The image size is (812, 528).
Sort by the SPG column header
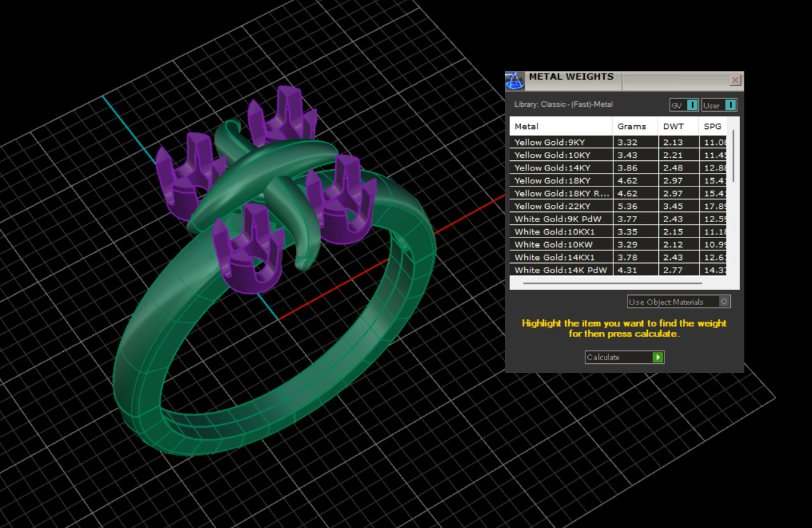pyautogui.click(x=713, y=126)
